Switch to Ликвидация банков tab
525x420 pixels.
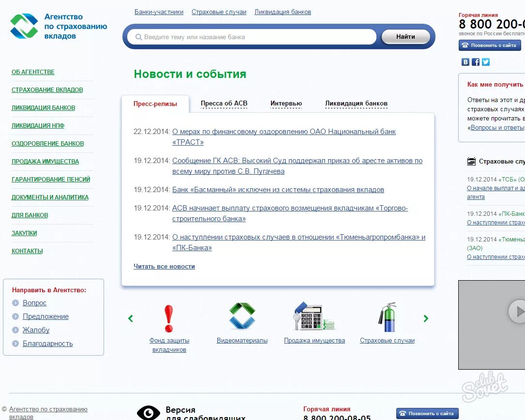(356, 104)
